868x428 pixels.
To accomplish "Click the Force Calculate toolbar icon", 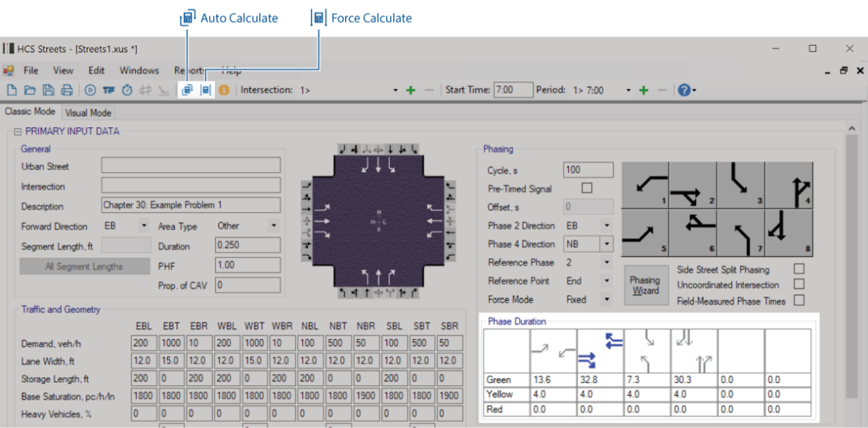I will (x=205, y=90).
